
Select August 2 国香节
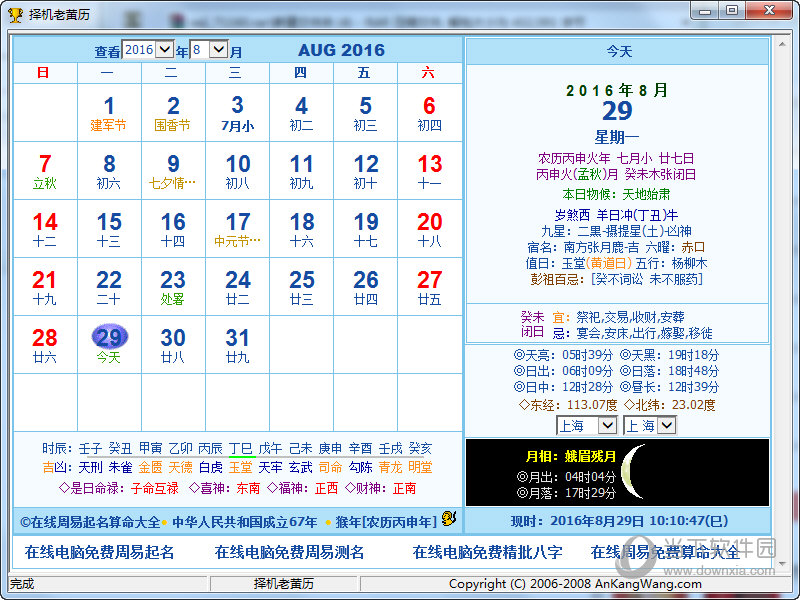(x=173, y=113)
